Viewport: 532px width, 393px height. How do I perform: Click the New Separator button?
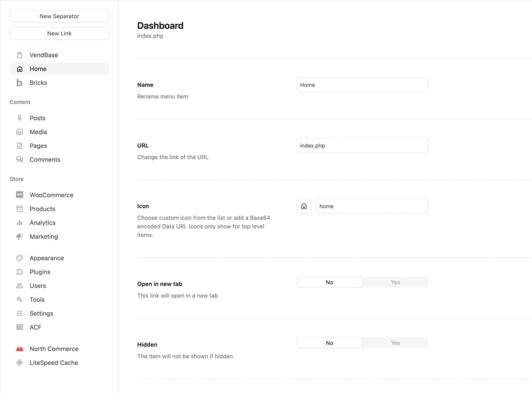pos(59,16)
